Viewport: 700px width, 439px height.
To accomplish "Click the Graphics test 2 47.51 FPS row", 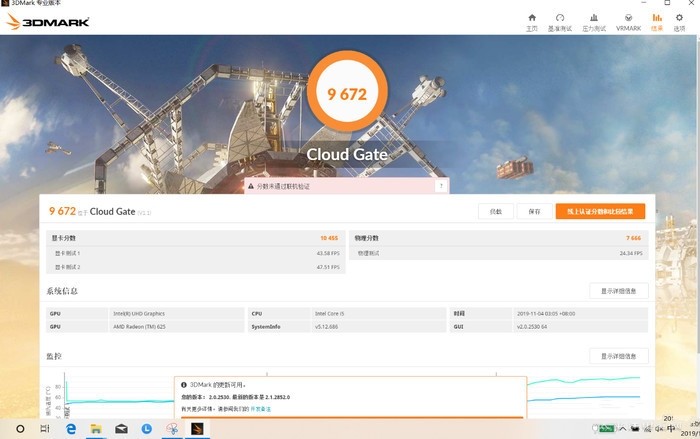I will tap(196, 267).
